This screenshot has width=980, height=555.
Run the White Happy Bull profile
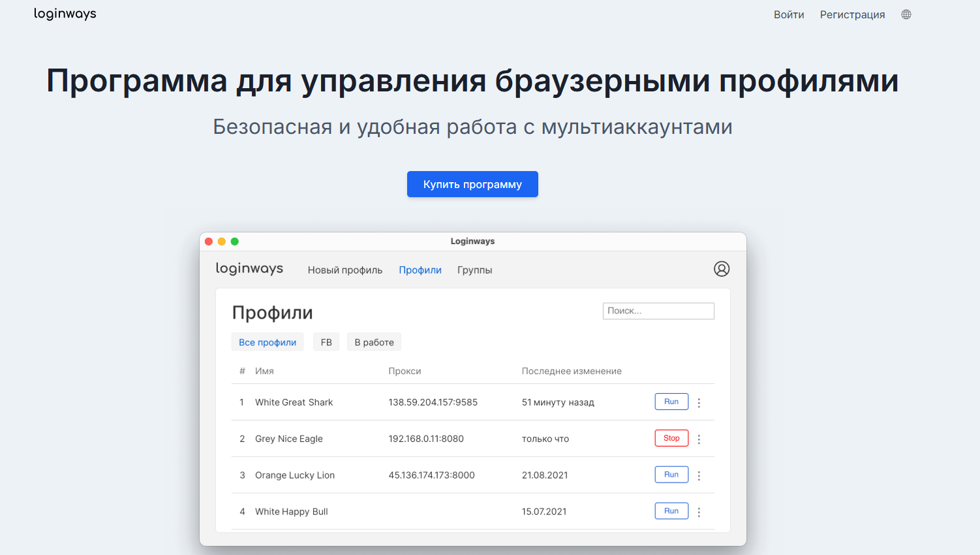[x=671, y=511]
